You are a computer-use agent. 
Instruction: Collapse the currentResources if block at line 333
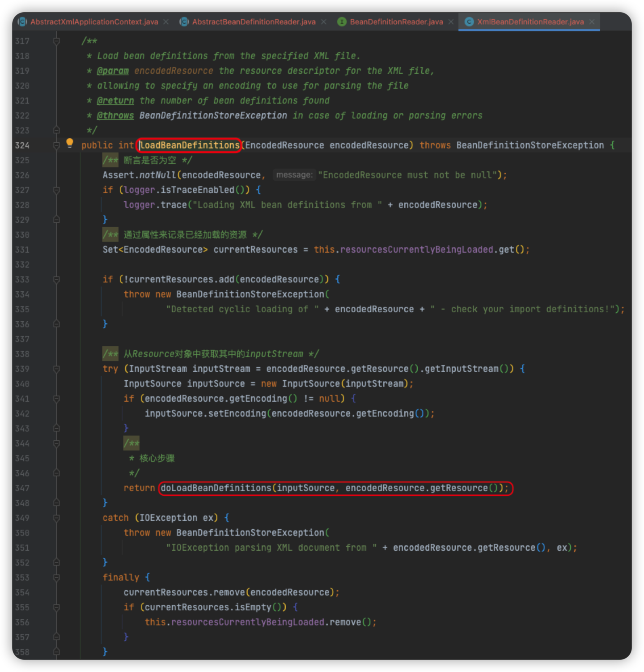[56, 280]
